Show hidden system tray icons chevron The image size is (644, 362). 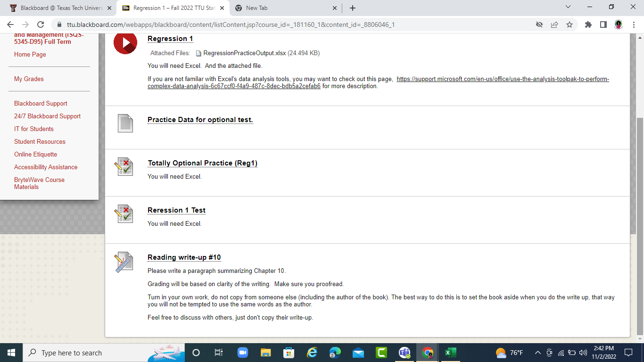click(x=538, y=353)
